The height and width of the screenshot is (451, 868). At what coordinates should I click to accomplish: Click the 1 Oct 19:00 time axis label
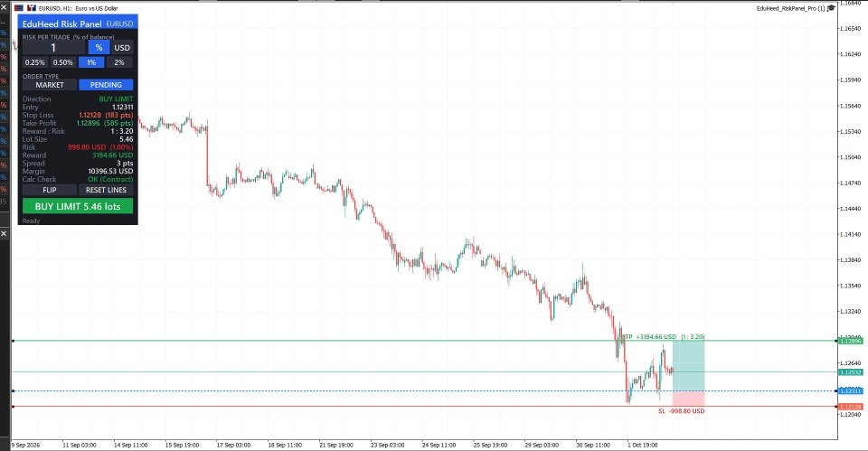(x=643, y=445)
